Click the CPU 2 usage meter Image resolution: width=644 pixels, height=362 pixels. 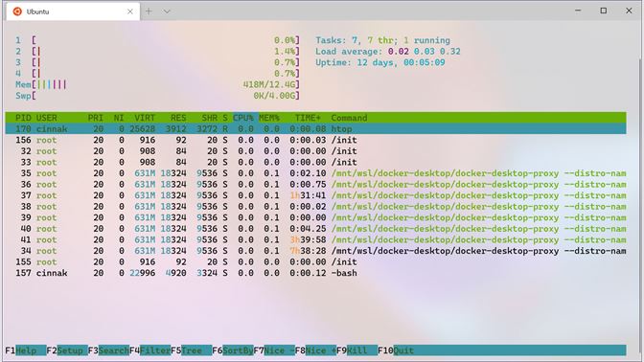pyautogui.click(x=158, y=52)
